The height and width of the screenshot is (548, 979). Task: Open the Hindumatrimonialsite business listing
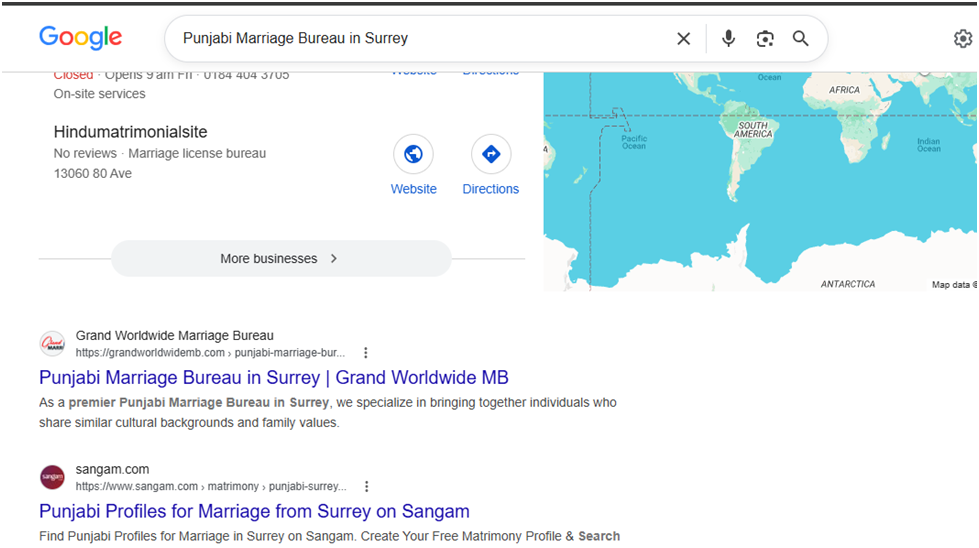click(130, 132)
